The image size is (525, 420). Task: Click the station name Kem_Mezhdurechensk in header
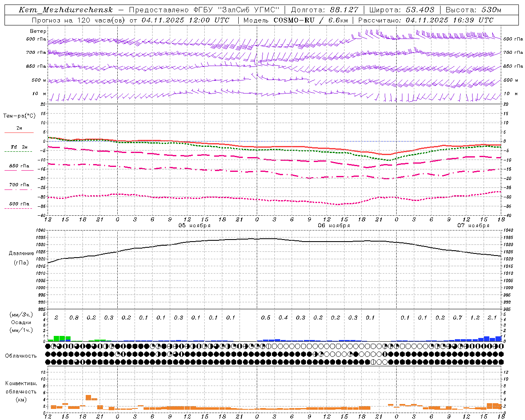pyautogui.click(x=66, y=10)
